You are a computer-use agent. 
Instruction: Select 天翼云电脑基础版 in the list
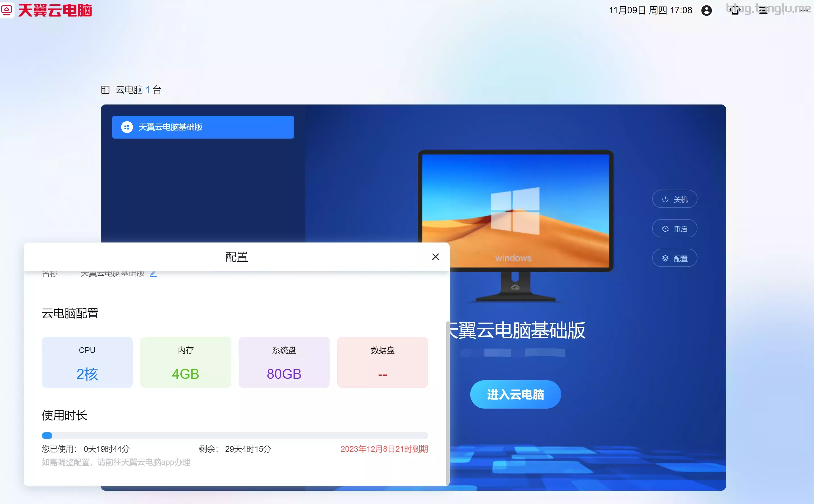coord(203,127)
